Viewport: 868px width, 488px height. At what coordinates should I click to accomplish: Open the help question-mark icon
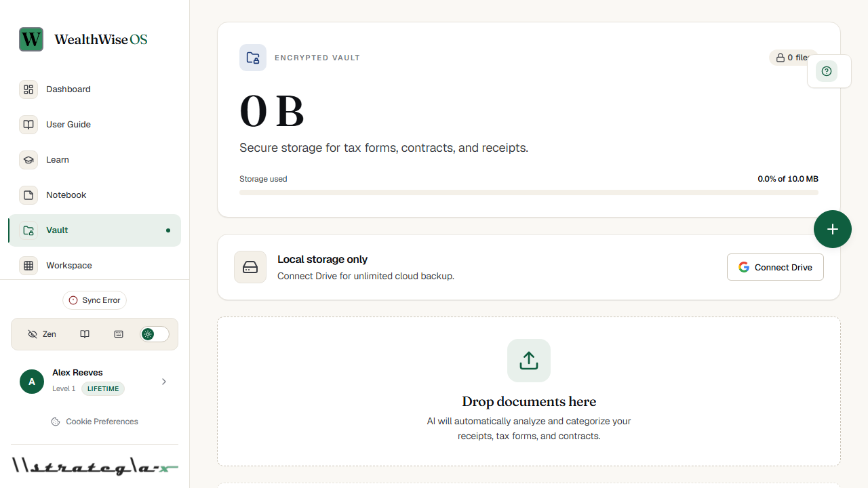[826, 71]
